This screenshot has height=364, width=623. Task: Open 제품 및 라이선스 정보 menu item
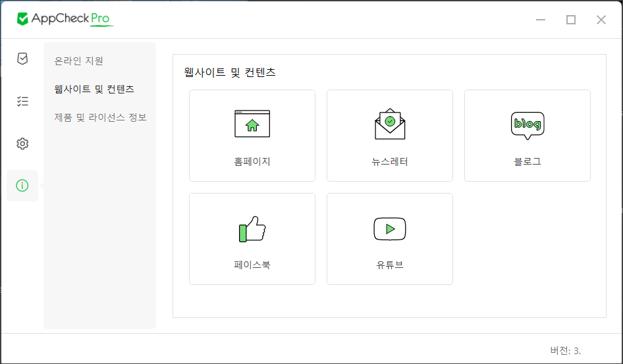101,117
